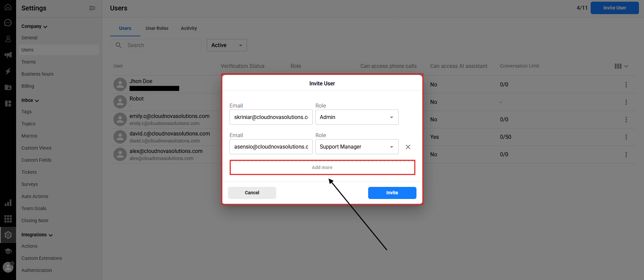
Task: Open the conversations chat bubble icon
Action: (x=8, y=23)
